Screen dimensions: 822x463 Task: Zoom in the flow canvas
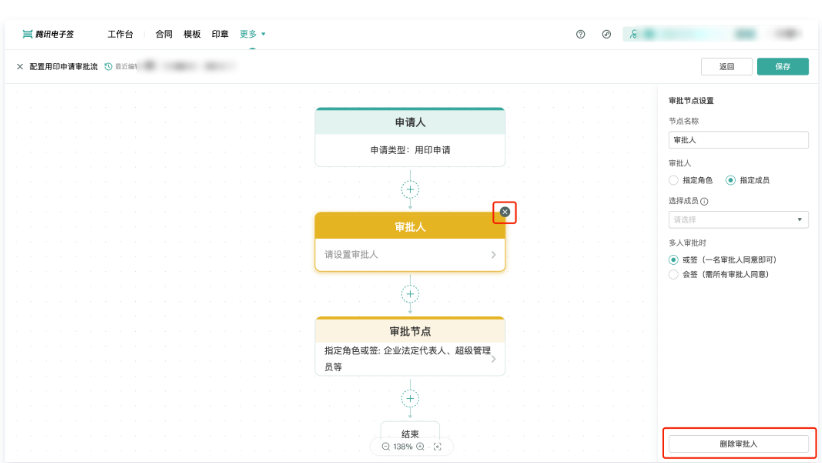pyautogui.click(x=420, y=447)
